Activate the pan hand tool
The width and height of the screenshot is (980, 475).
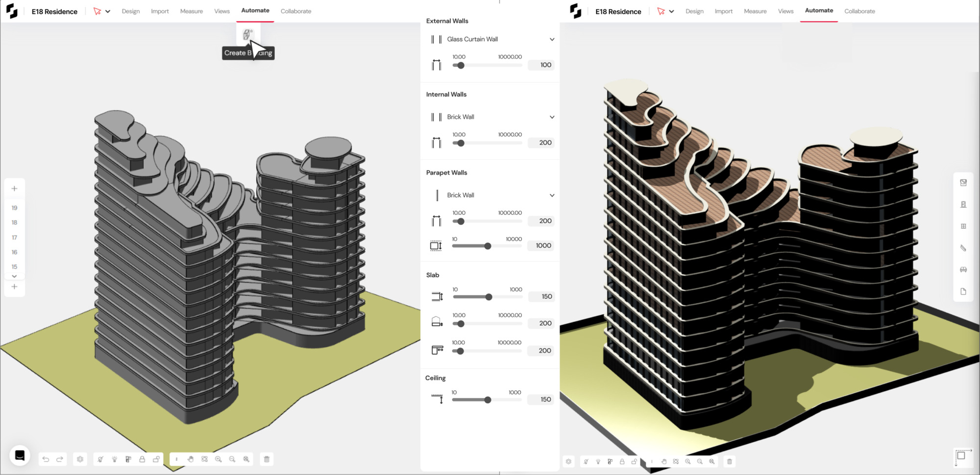(x=191, y=459)
